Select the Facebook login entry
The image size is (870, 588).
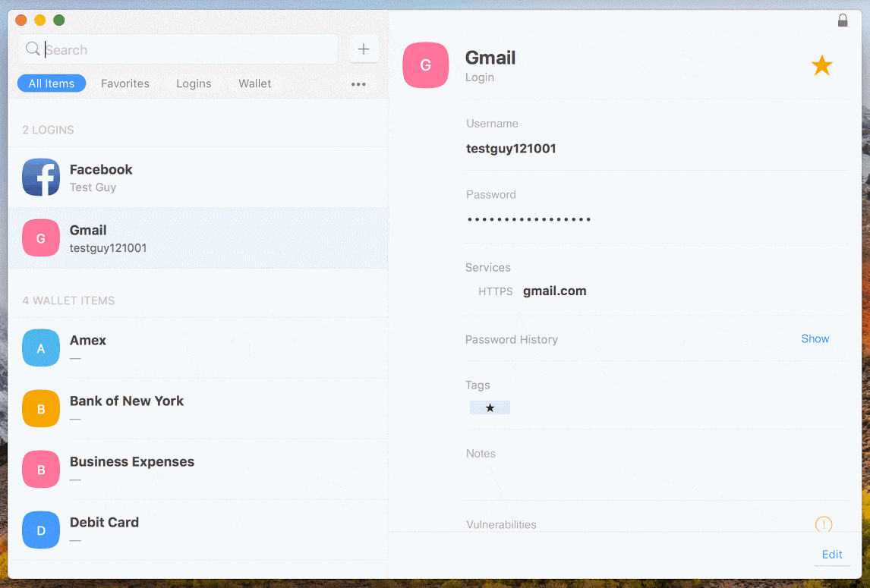tap(198, 178)
